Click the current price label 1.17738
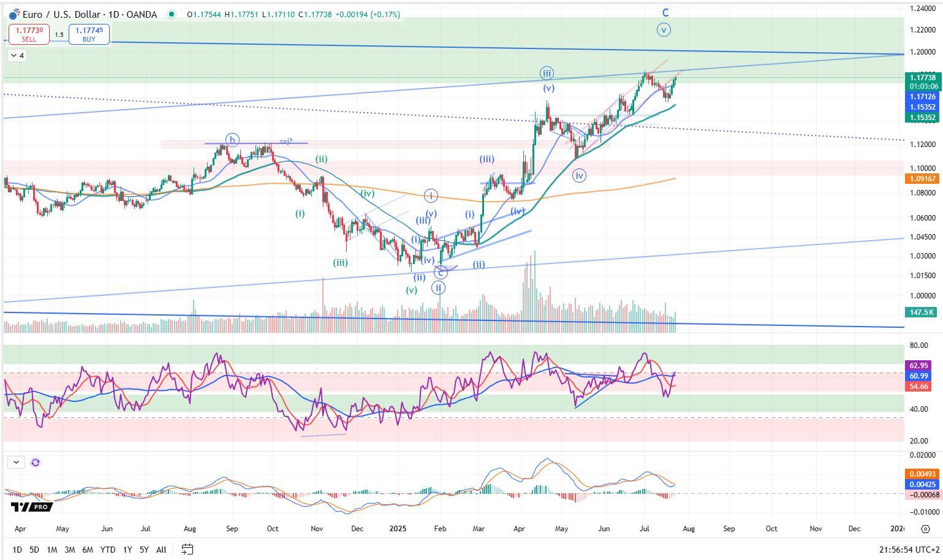Screen dimensions: 943x560 click(x=922, y=77)
